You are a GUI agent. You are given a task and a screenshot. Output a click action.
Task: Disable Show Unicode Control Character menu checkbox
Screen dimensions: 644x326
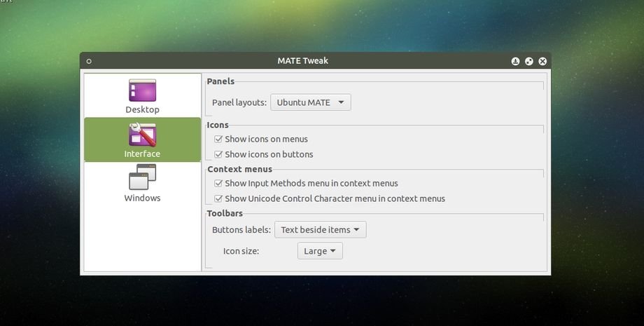pos(218,198)
